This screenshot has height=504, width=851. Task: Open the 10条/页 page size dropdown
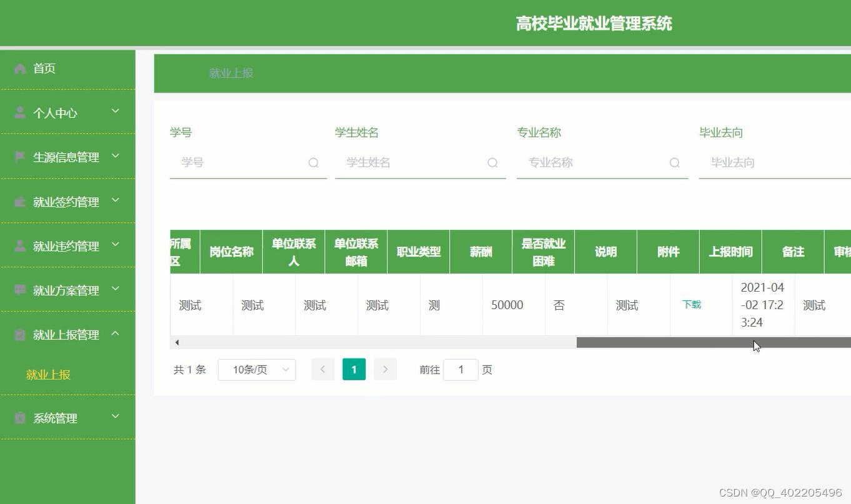(x=256, y=369)
